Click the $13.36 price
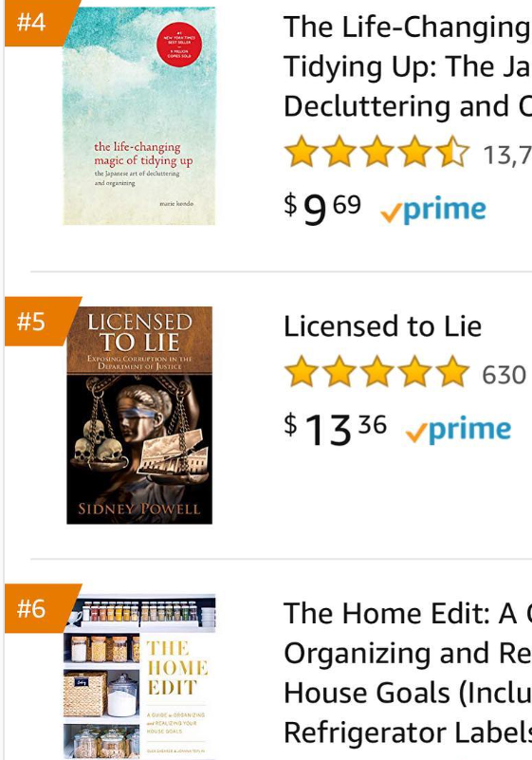Screen dimensions: 532x760 point(336,430)
